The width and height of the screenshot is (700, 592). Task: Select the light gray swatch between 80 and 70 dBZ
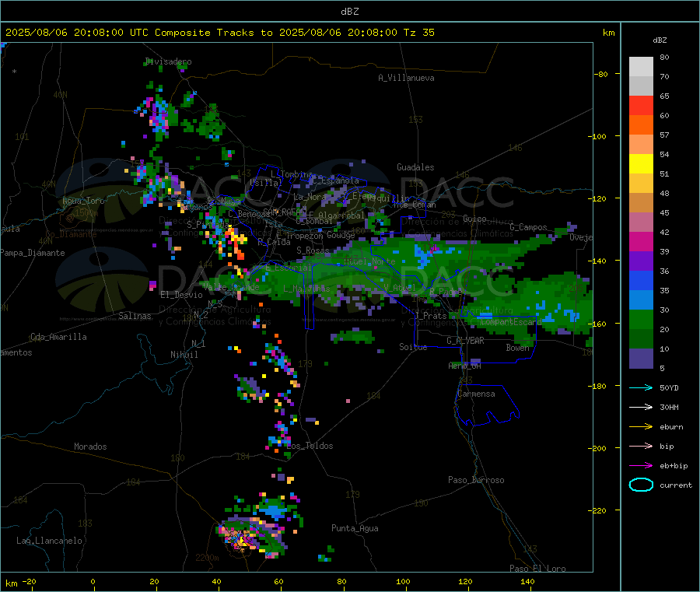coord(641,67)
